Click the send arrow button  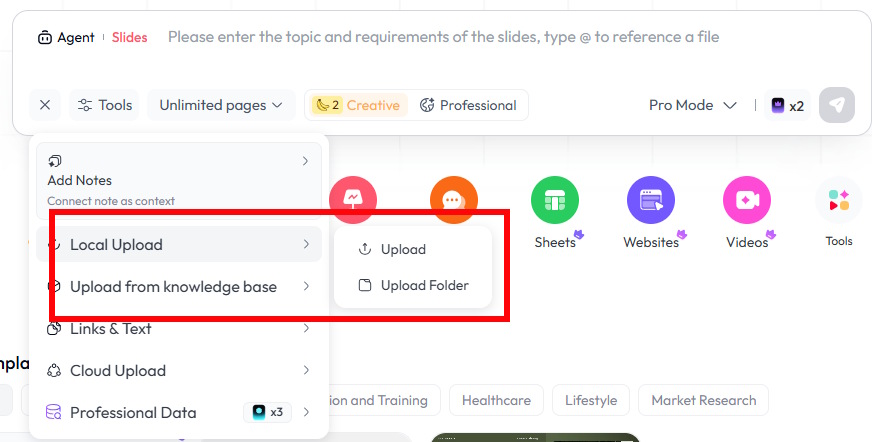tap(837, 105)
